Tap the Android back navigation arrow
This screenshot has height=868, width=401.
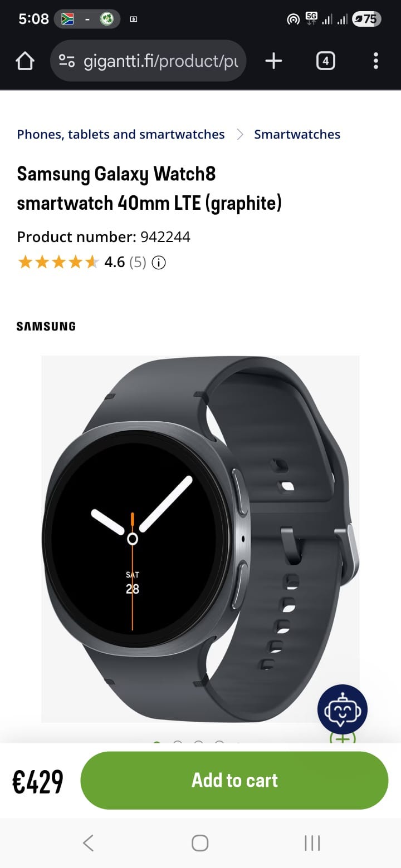[88, 843]
